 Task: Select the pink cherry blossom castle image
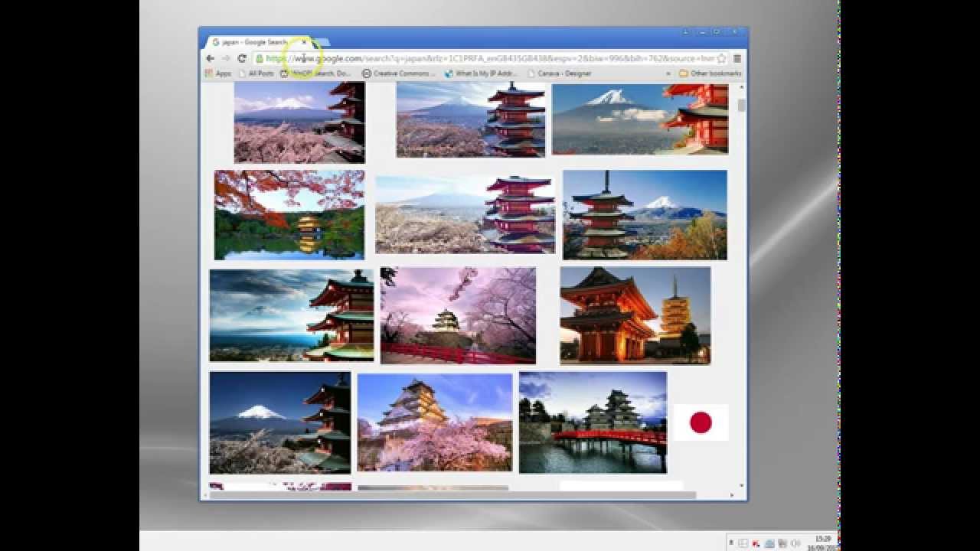tap(458, 315)
